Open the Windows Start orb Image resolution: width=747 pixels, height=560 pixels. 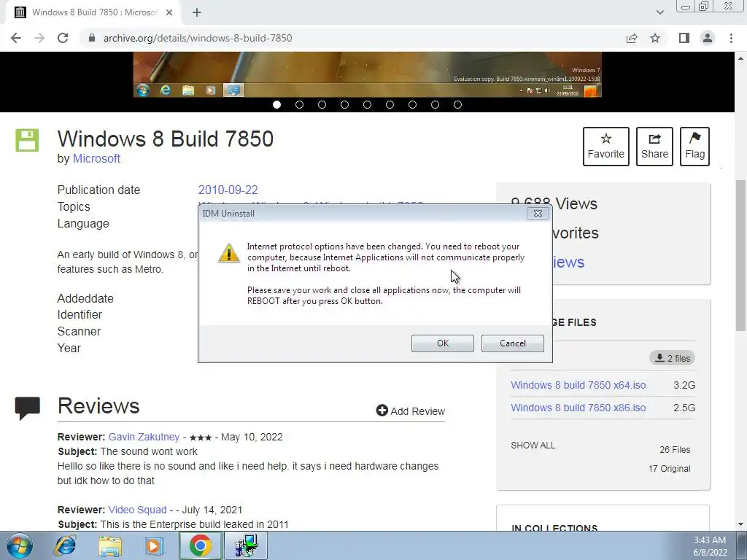pyautogui.click(x=20, y=545)
